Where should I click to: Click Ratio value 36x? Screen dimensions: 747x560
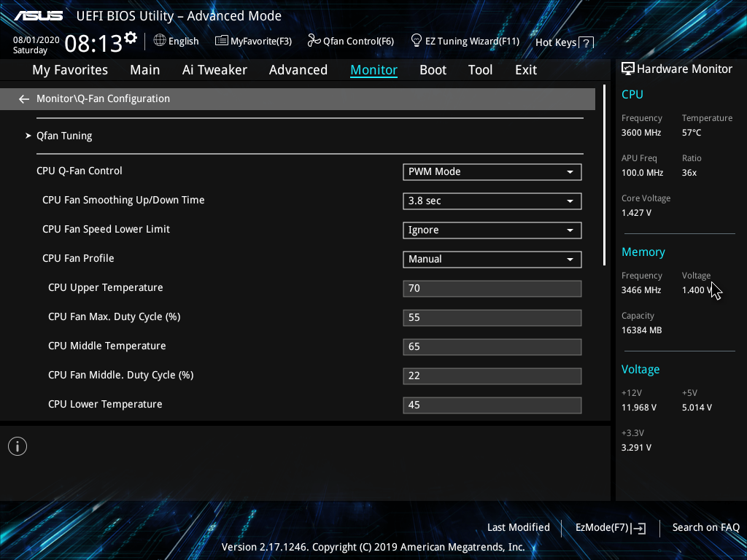coord(689,173)
